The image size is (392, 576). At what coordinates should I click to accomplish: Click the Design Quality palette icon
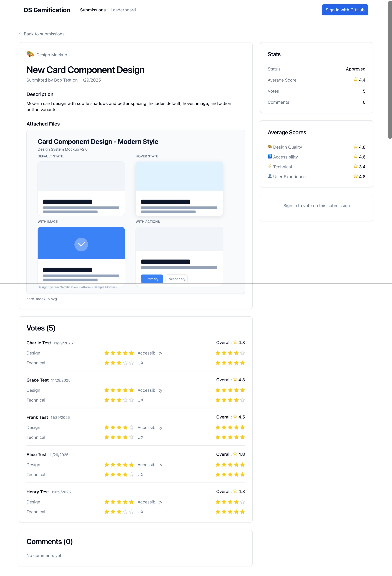coord(270,147)
